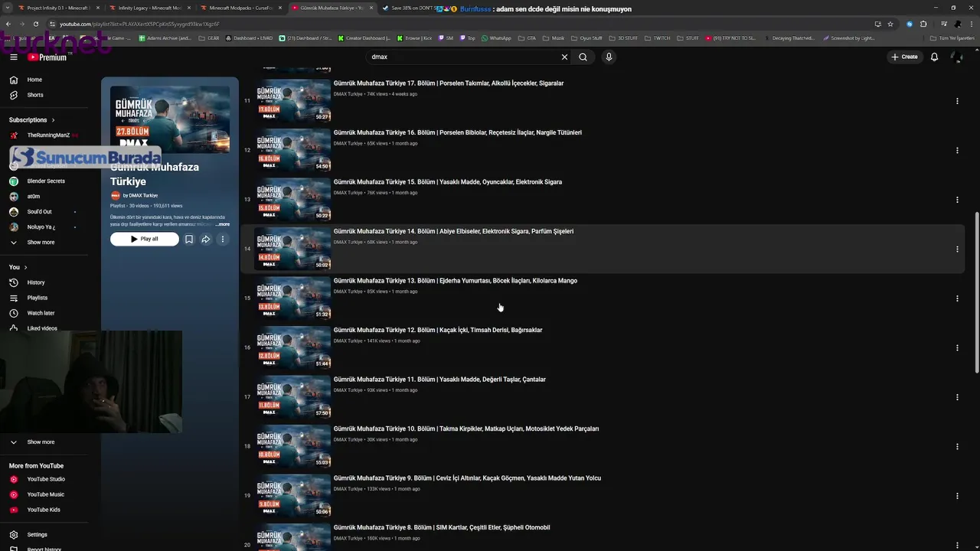Open 9. Bölüm Ceviz İçi Altınlar title
The height and width of the screenshot is (551, 980).
tap(467, 478)
